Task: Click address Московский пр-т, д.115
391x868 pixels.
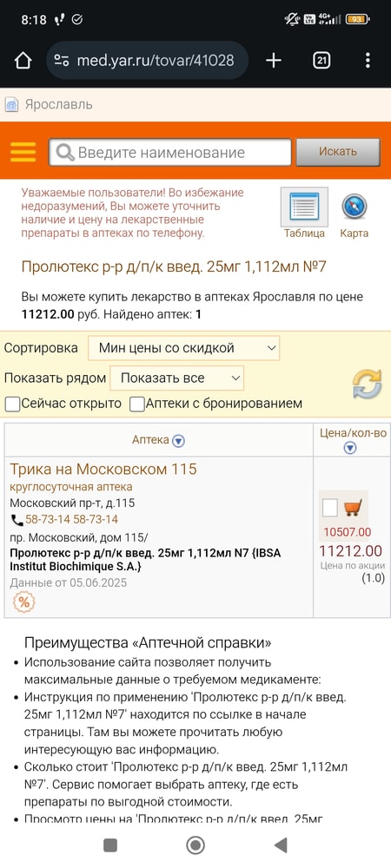Action: (x=72, y=503)
